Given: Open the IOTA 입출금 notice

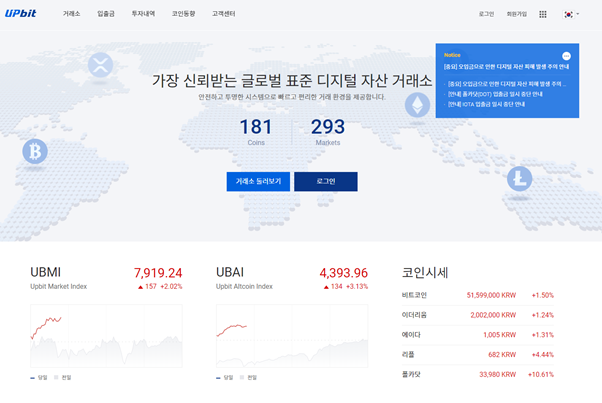Looking at the screenshot, I should point(486,104).
